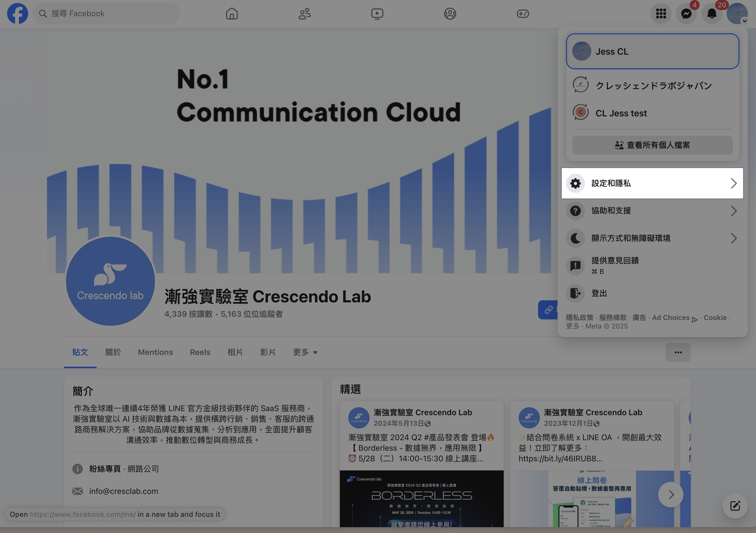Click next arrow in 精選 carousel

[671, 495]
